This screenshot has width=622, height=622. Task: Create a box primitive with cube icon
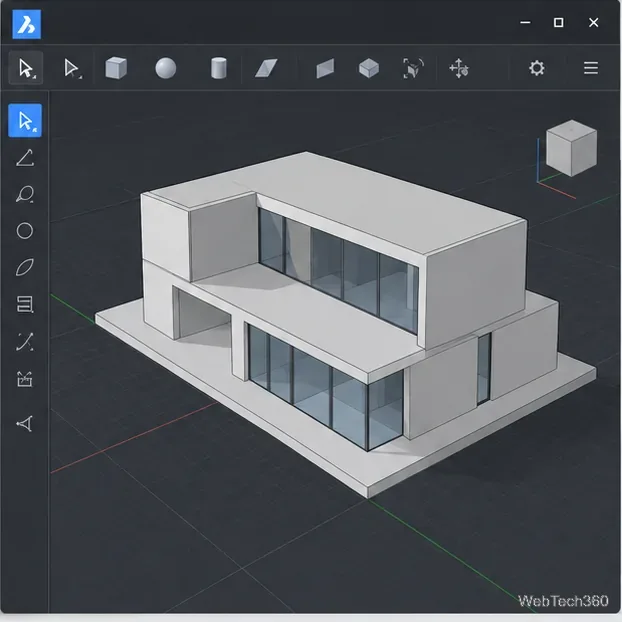point(116,68)
